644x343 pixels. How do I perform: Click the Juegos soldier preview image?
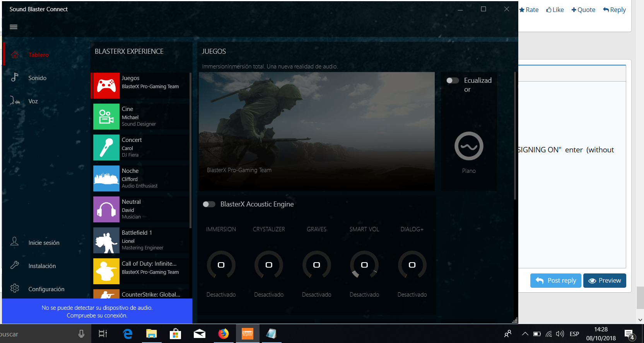317,131
